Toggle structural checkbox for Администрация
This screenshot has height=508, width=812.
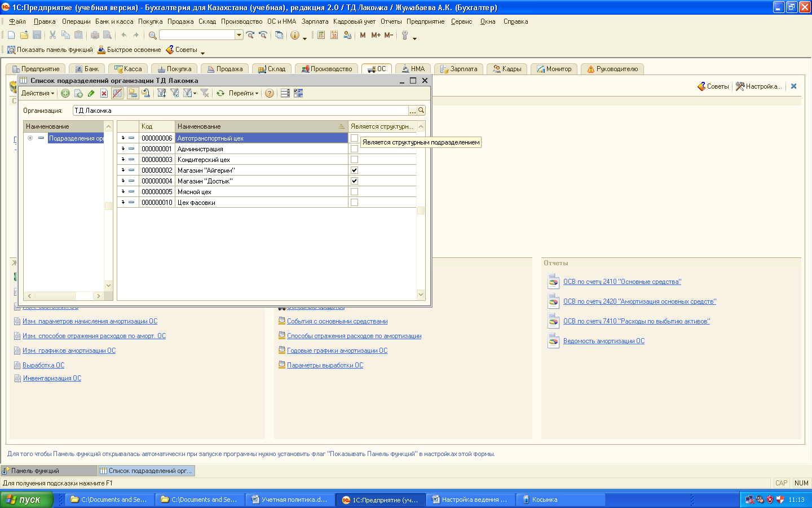click(354, 149)
